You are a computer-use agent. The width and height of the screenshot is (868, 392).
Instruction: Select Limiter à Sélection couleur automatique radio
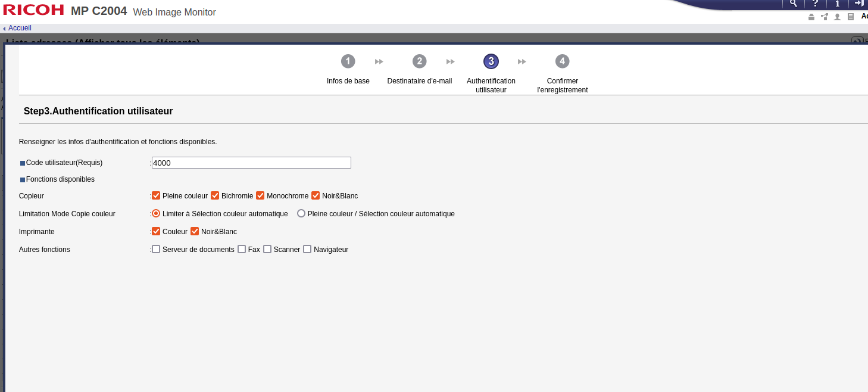tap(156, 213)
